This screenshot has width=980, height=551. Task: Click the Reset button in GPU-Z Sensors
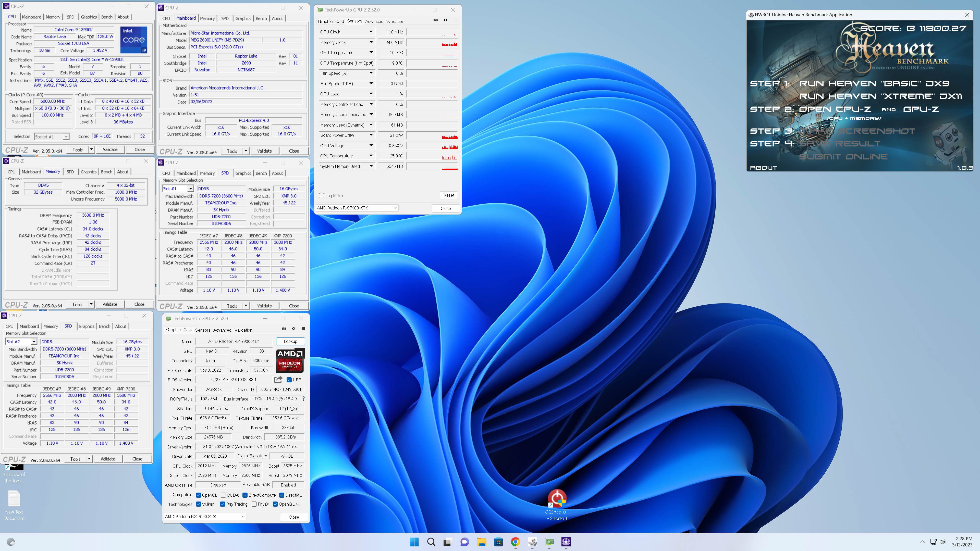(449, 195)
